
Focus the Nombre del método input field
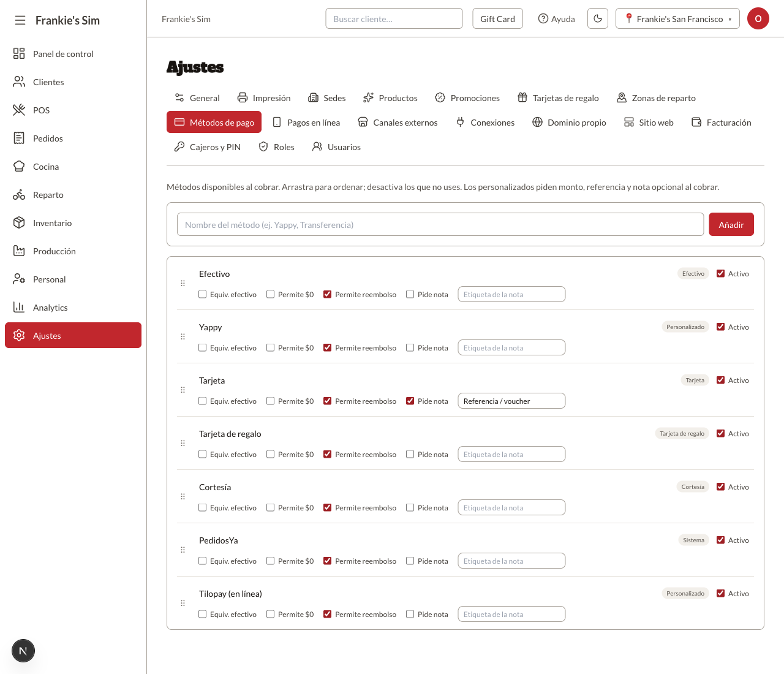440,224
